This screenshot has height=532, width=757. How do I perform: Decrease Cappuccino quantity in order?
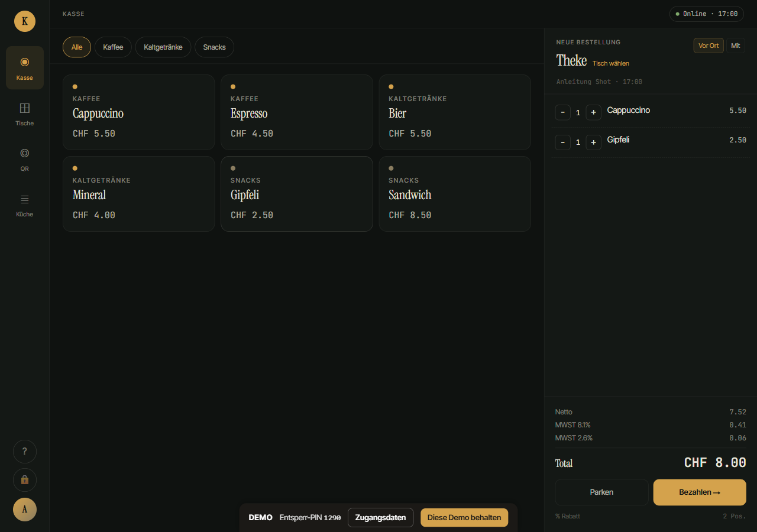562,112
